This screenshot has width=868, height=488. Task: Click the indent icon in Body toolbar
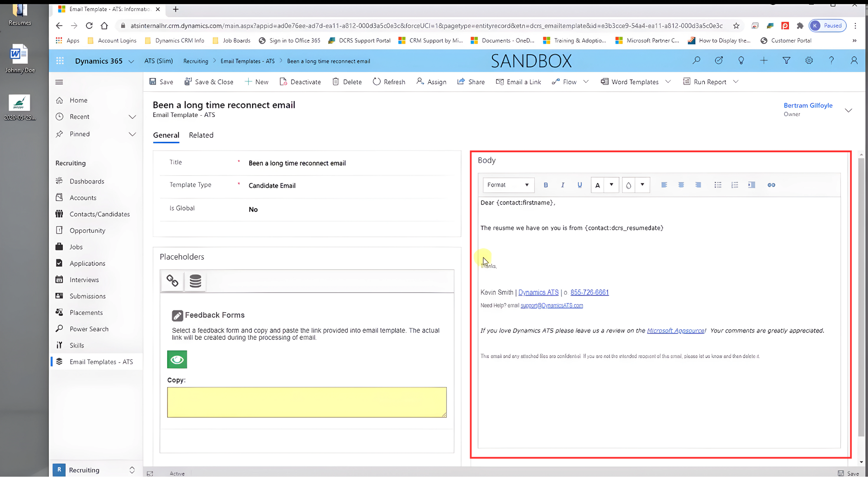click(751, 185)
